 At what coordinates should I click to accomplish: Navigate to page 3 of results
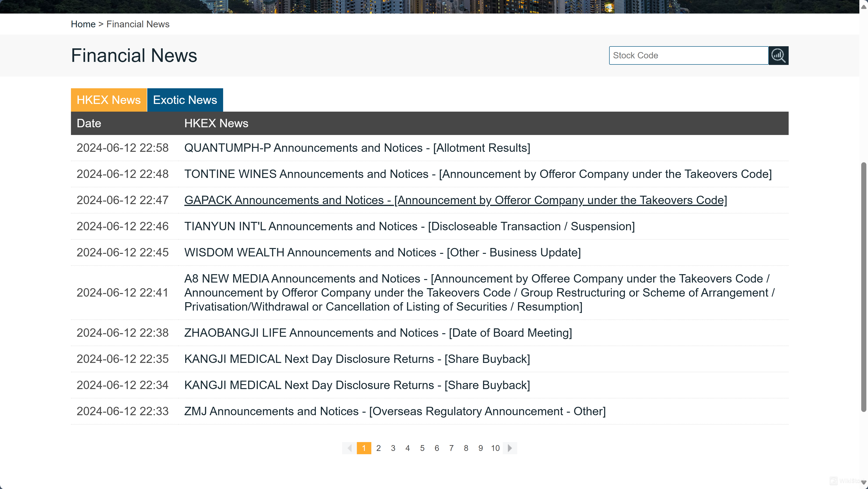(393, 448)
